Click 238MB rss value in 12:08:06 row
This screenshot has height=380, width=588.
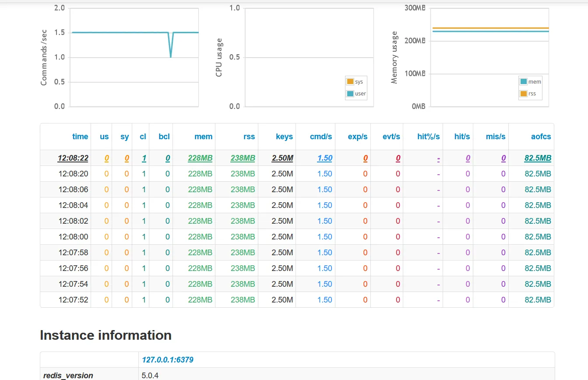(243, 190)
